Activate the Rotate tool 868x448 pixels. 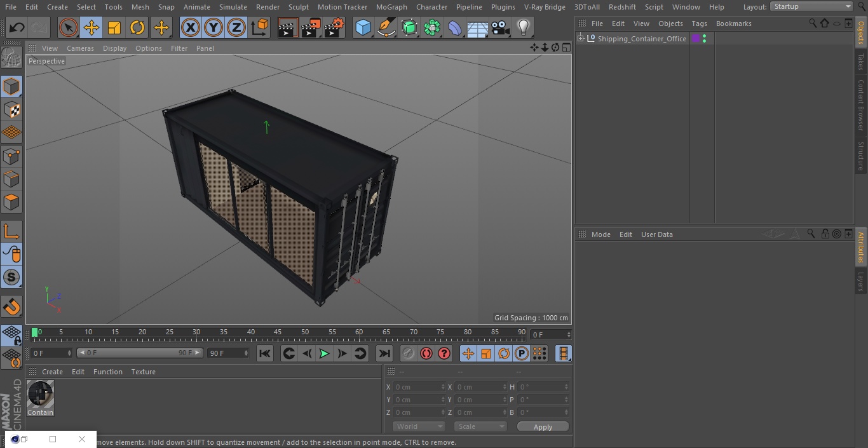pos(137,27)
